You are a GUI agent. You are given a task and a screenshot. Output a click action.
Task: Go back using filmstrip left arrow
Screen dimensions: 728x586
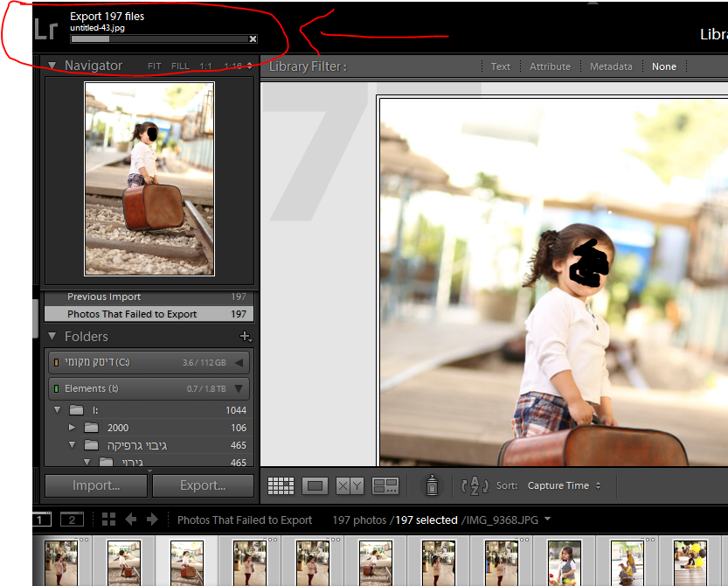tap(130, 520)
